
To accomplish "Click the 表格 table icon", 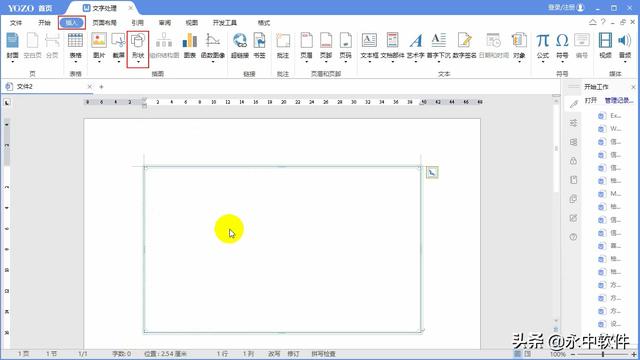I will tap(76, 41).
